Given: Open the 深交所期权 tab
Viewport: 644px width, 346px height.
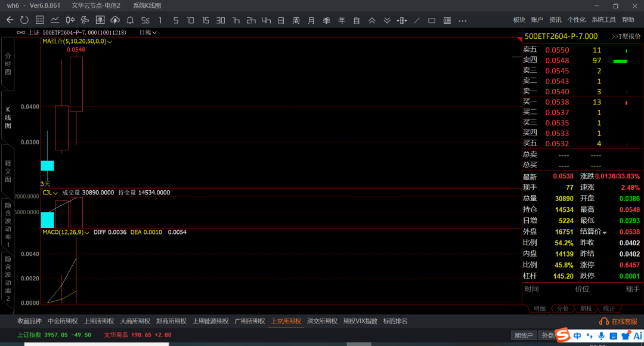Looking at the screenshot, I should coord(323,322).
